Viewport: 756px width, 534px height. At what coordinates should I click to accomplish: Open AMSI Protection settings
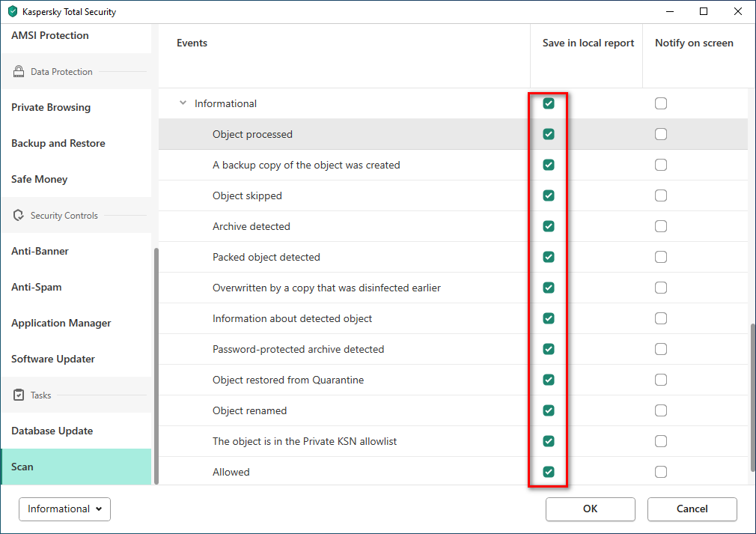76,36
